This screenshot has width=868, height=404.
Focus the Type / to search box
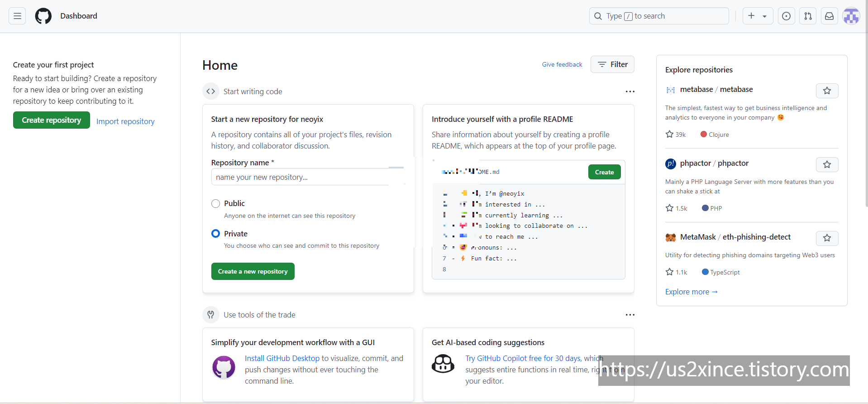(659, 16)
